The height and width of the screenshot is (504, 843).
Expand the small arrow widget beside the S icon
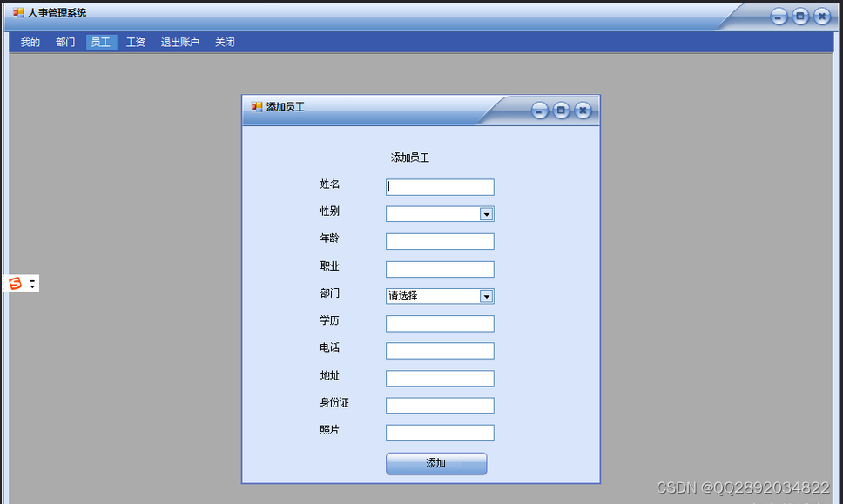(32, 283)
